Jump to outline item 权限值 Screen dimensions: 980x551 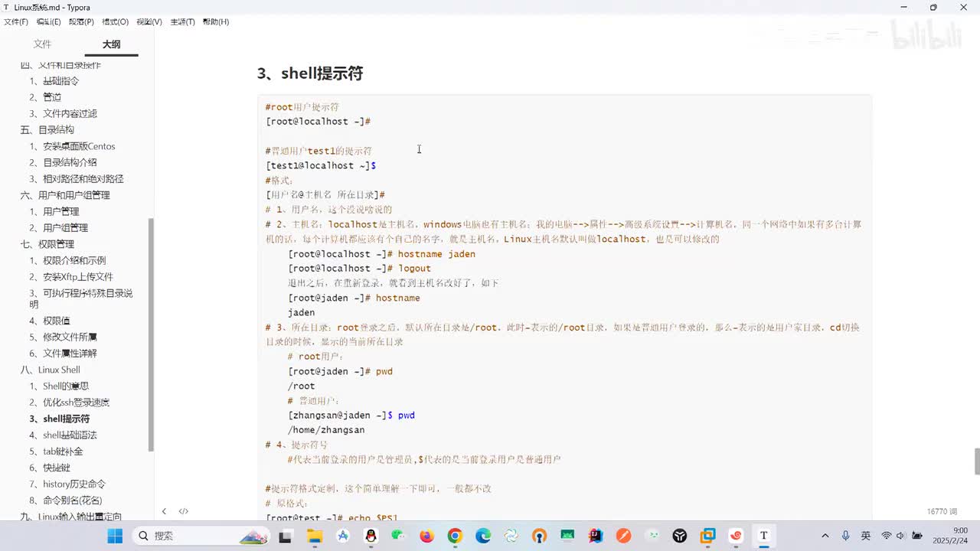point(50,321)
